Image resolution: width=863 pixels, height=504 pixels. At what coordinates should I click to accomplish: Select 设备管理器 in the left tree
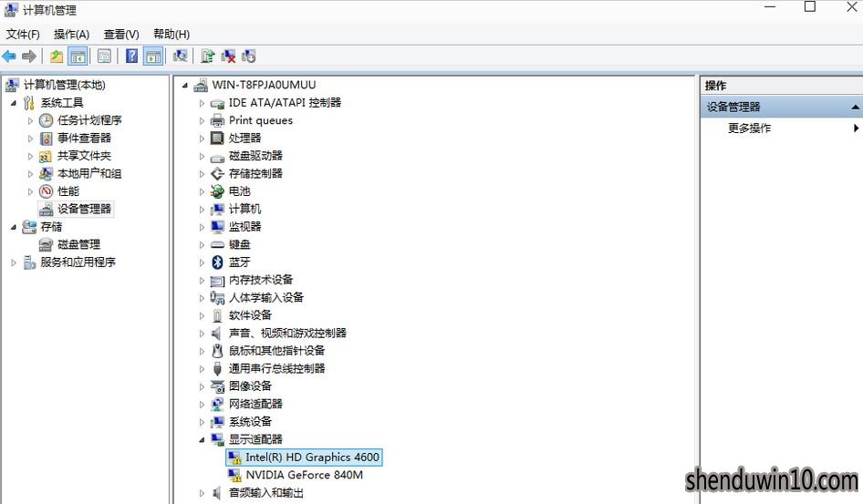coord(84,209)
